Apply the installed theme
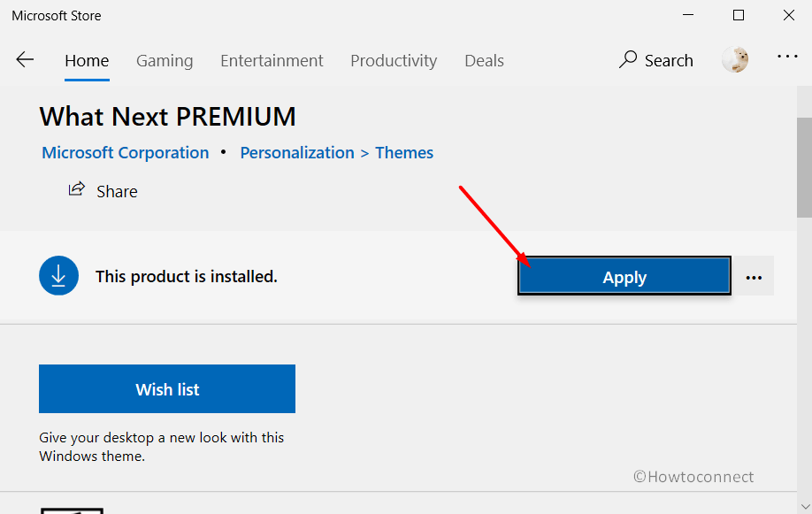 pos(624,276)
